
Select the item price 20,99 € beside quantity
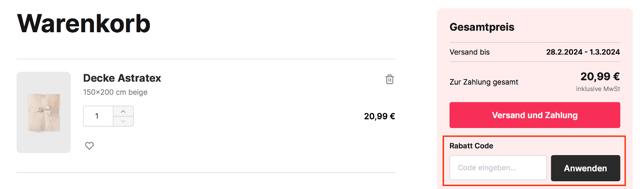(x=380, y=116)
